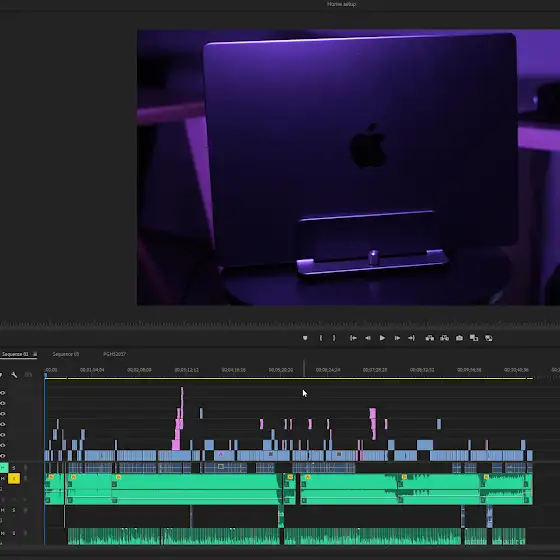Export a frame with the camera icon
Image resolution: width=560 pixels, height=560 pixels.
coord(459,338)
